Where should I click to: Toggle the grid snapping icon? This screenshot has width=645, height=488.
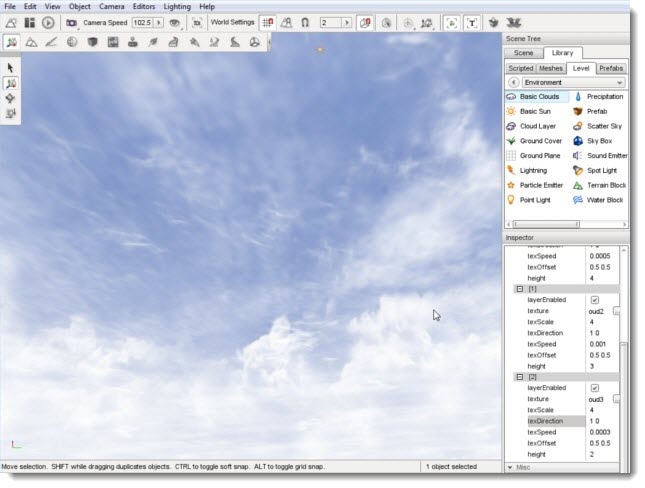pos(268,23)
